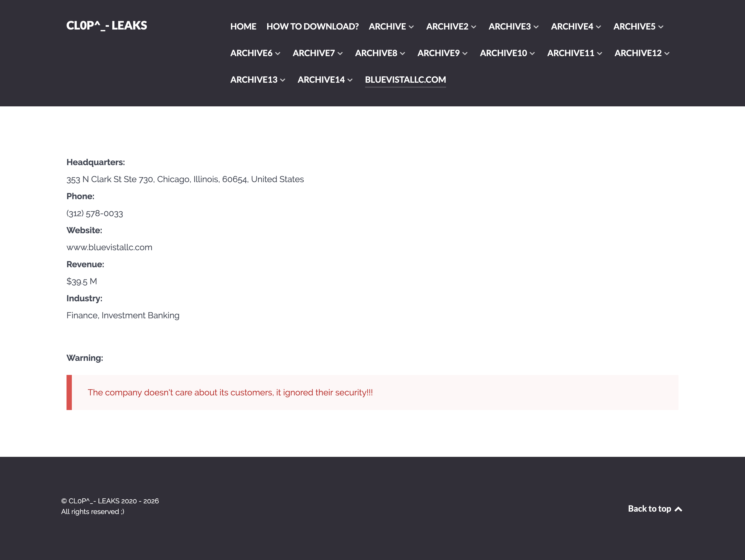Expand the ARCHIVE dropdown menu
The width and height of the screenshot is (745, 560).
(x=391, y=27)
